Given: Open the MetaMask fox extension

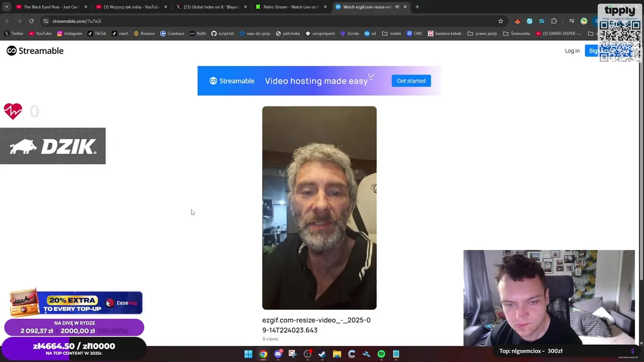Looking at the screenshot, I should coord(517,21).
